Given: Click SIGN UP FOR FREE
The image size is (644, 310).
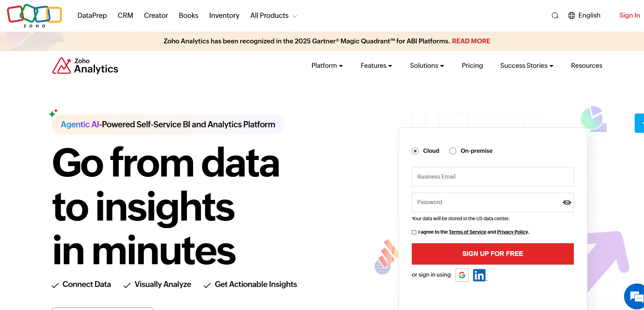Looking at the screenshot, I should 492,254.
